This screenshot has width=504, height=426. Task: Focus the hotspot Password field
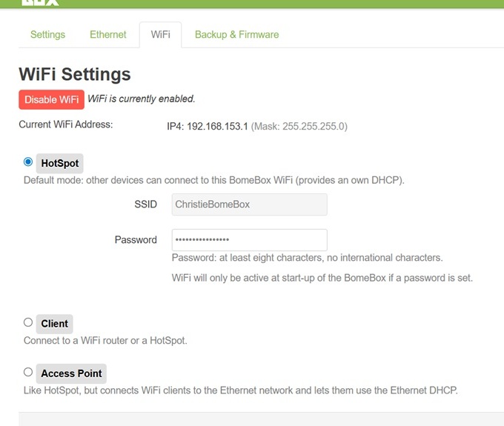coord(250,239)
